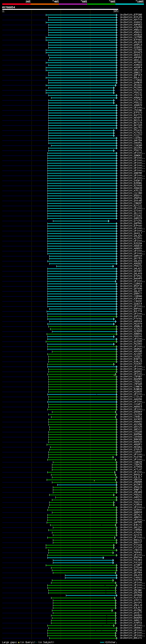146x644 pixels.
Task: Open the UniRef100_P31753 hit
Action: (131, 100)
